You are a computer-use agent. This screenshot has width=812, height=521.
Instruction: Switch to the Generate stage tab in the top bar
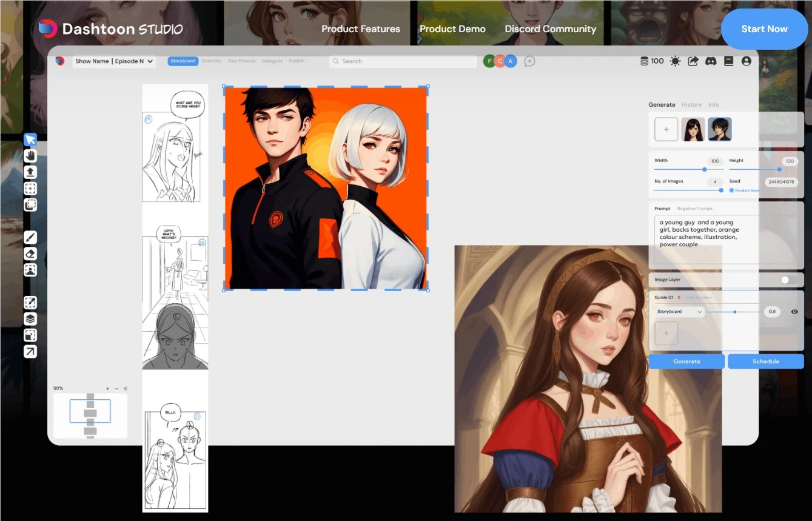click(x=212, y=61)
